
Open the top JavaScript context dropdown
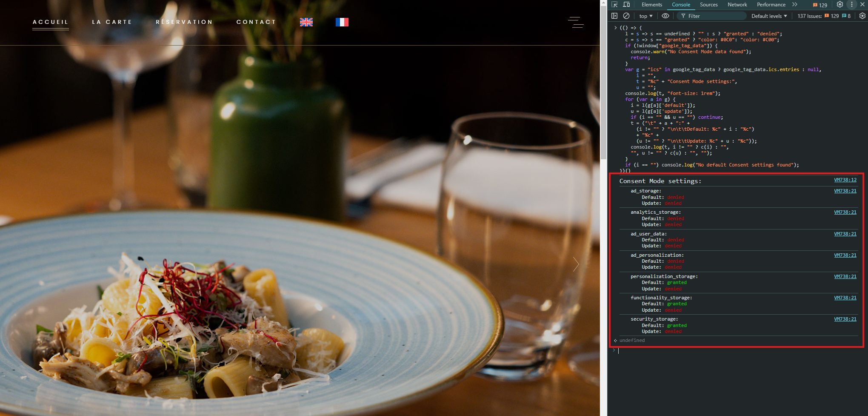645,16
